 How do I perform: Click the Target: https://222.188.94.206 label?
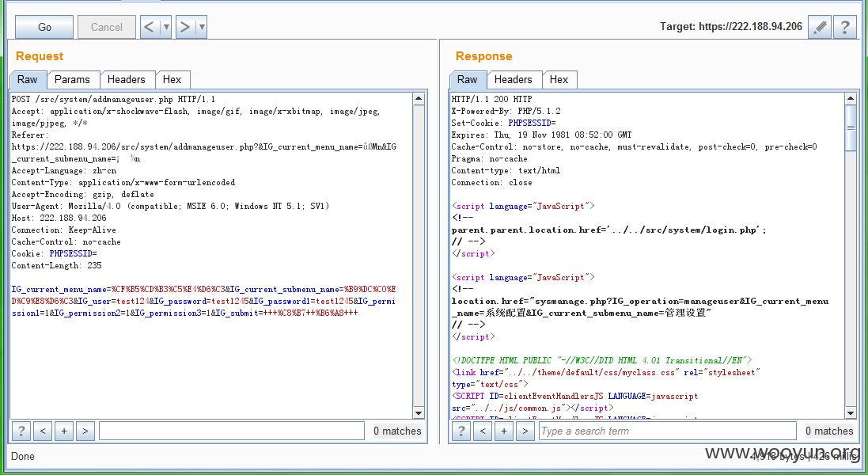(730, 27)
